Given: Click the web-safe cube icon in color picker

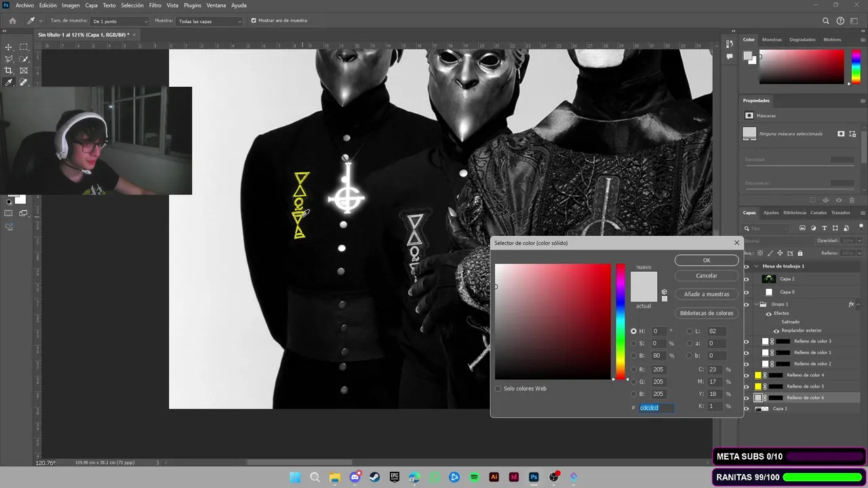Looking at the screenshot, I should (665, 291).
